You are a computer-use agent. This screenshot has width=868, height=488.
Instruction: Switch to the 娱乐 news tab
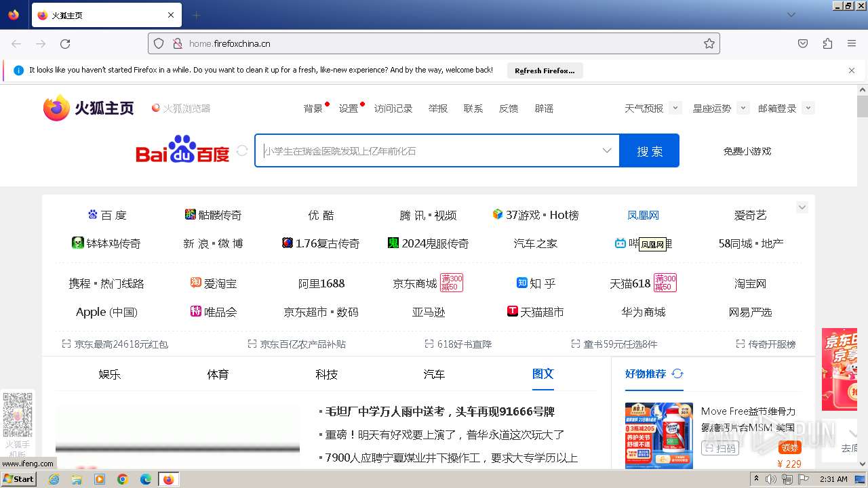click(x=110, y=374)
